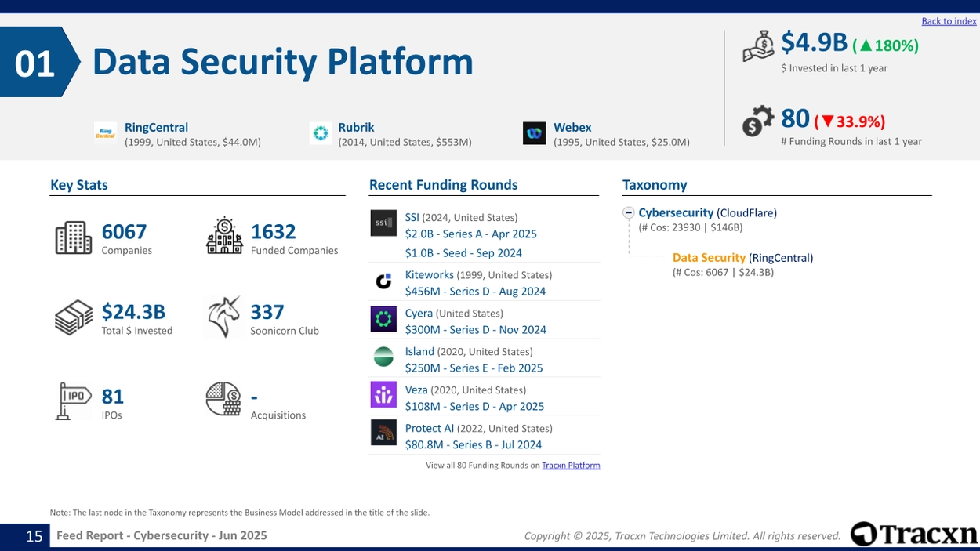Open the Tracxn Platform link
The image size is (980, 551).
[x=571, y=466]
